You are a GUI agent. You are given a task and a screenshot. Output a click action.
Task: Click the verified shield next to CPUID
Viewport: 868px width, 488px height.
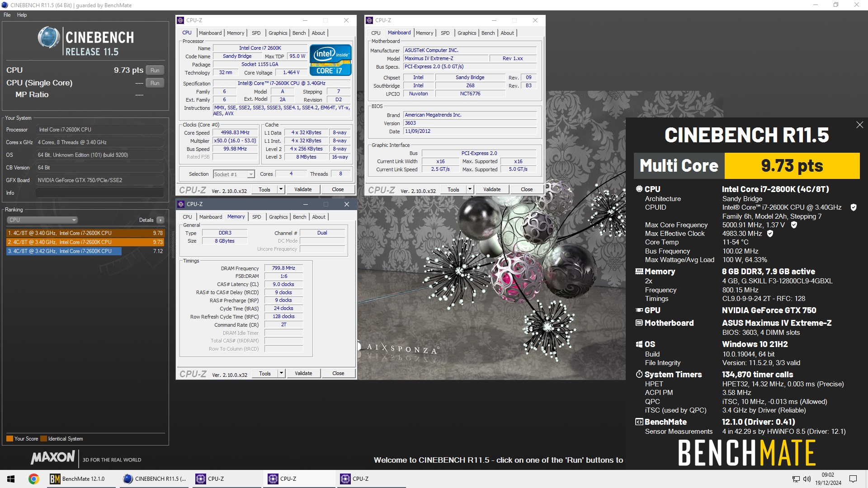pyautogui.click(x=854, y=207)
